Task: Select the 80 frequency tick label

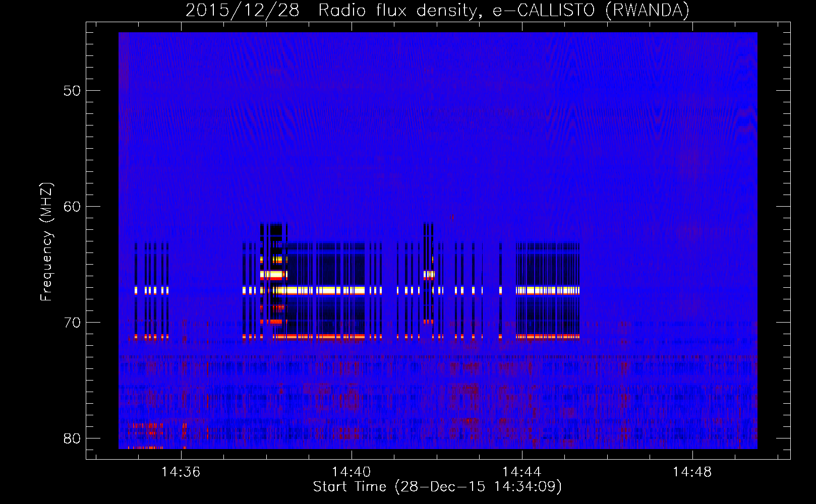Action: pos(72,438)
